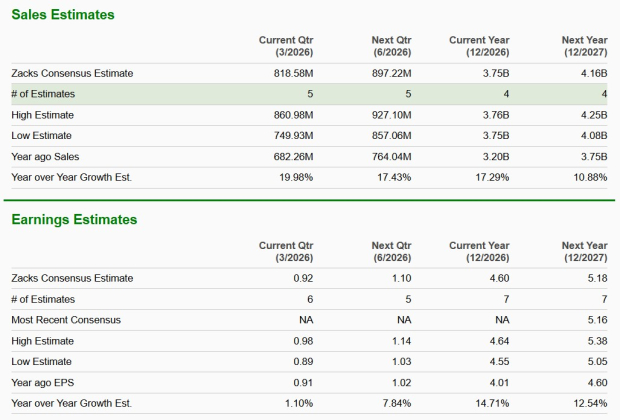Select year ago sales value 3.20B

pos(496,157)
